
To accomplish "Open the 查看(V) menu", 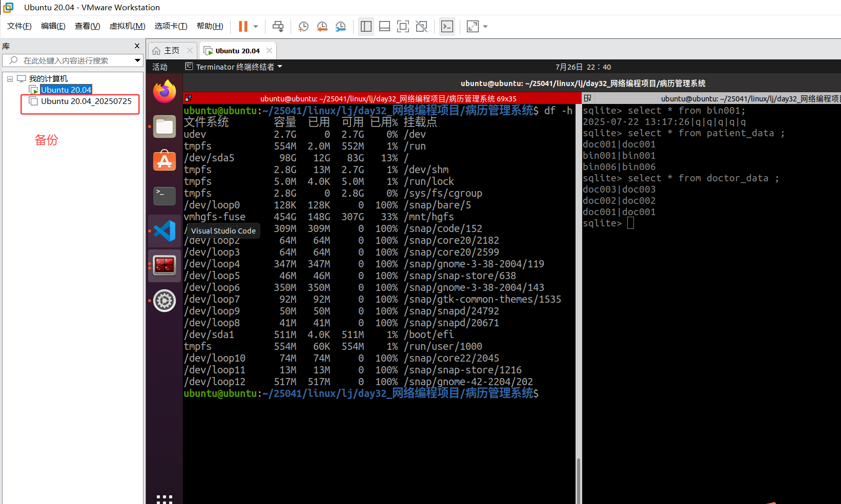I will [x=88, y=26].
